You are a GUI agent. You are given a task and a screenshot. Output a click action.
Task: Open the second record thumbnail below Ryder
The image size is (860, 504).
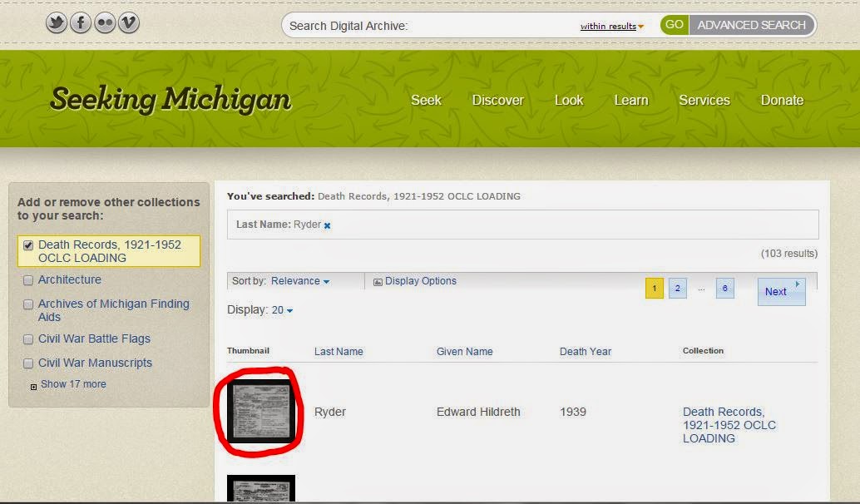click(x=261, y=488)
